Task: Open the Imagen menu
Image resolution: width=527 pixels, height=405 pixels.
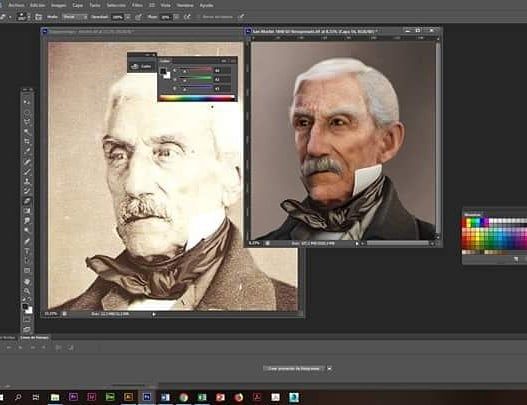Action: coord(58,5)
